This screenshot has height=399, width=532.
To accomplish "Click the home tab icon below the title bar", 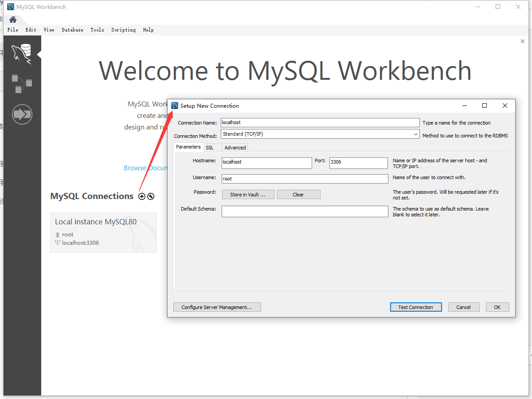I will tap(12, 19).
